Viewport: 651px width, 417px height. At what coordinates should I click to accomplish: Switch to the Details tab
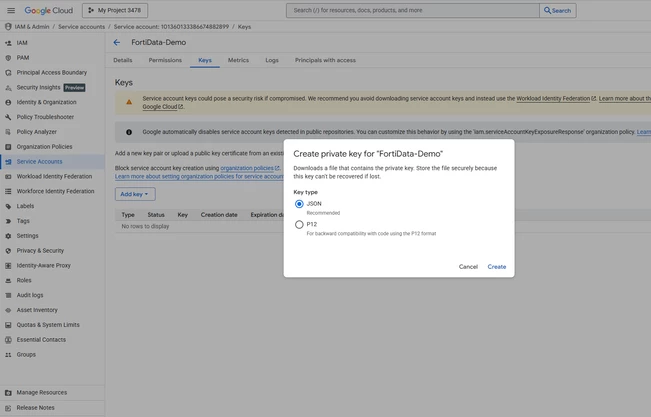pos(122,60)
